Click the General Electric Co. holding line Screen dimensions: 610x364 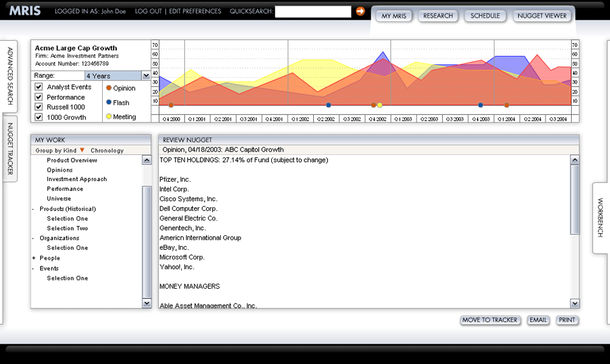point(188,218)
